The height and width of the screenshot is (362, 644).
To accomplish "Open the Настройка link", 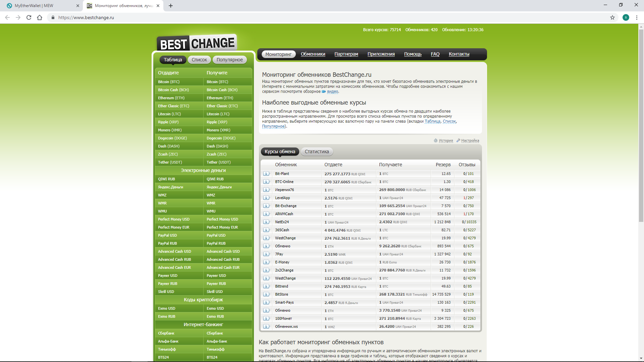I will tap(470, 140).
